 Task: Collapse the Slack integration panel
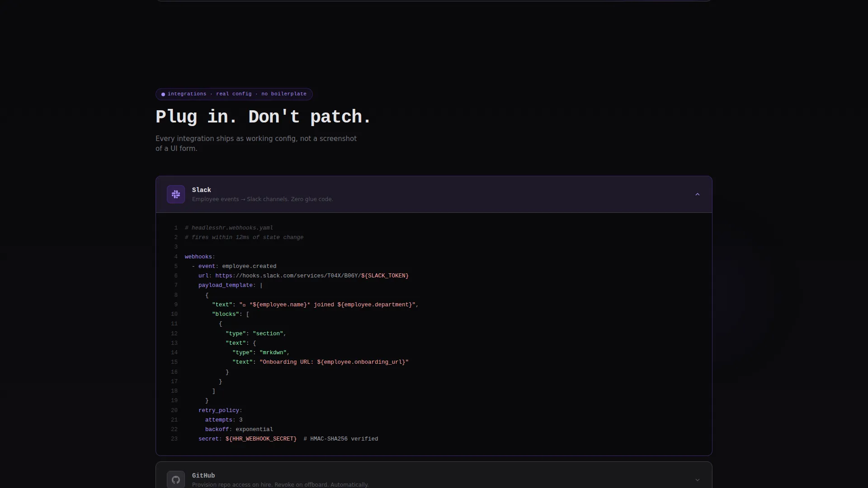tap(697, 194)
